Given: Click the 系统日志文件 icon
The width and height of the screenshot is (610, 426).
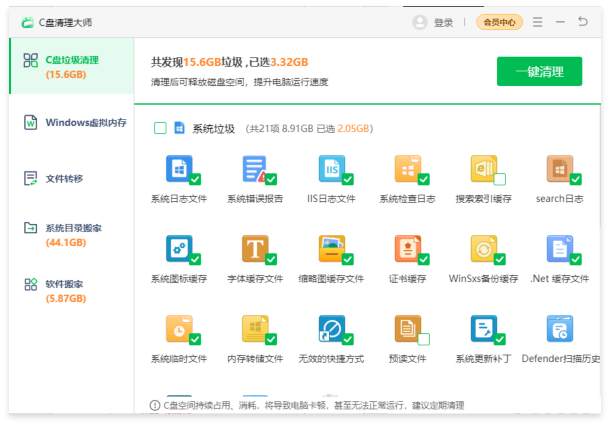Looking at the screenshot, I should pos(178,168).
